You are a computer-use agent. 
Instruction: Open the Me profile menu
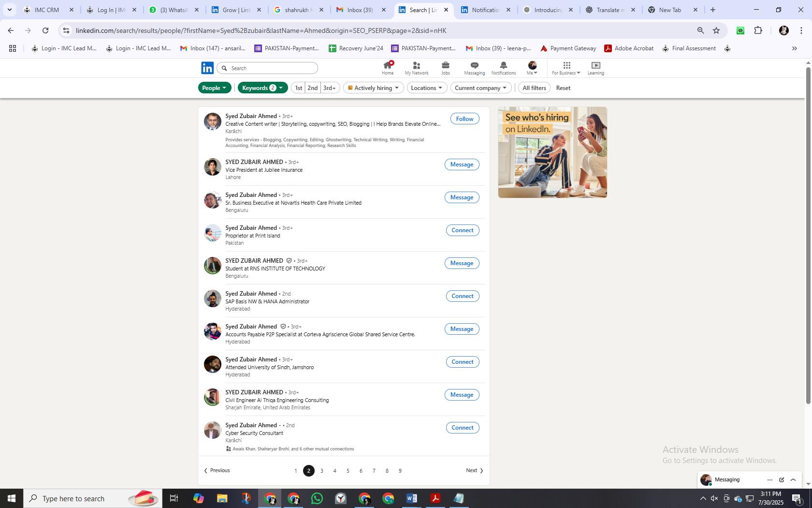coord(532,68)
